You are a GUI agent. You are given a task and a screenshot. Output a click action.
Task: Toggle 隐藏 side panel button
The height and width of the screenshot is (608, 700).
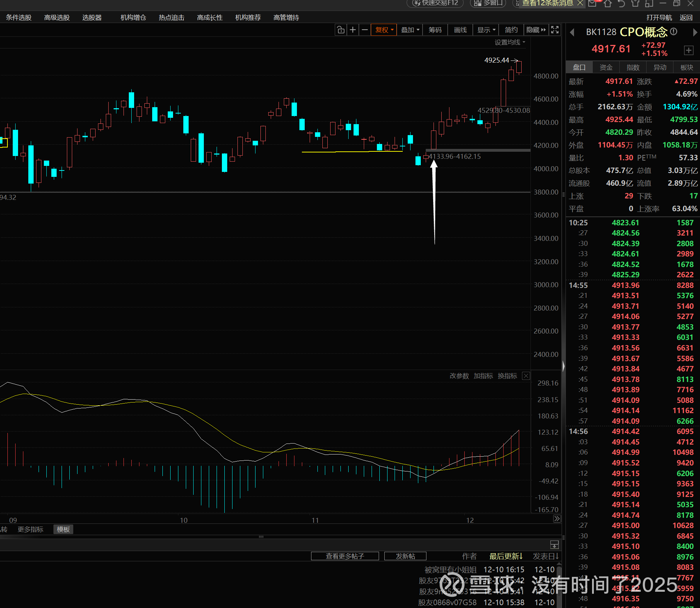coord(536,30)
